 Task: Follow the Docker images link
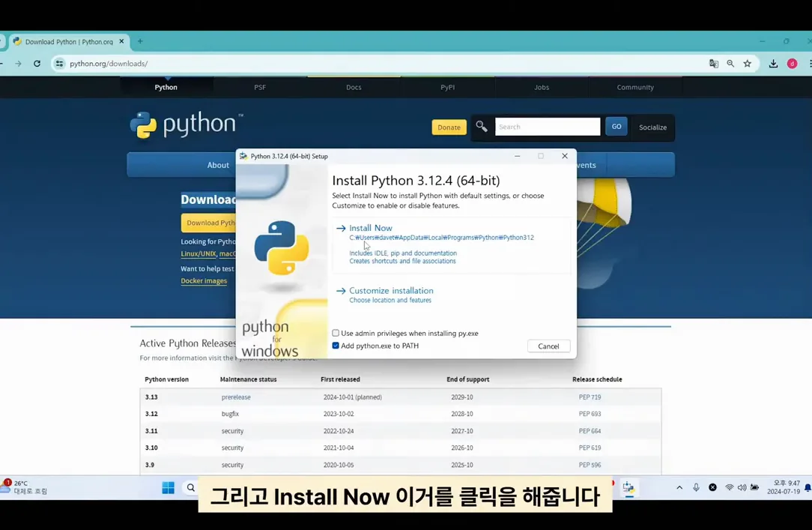pos(204,281)
